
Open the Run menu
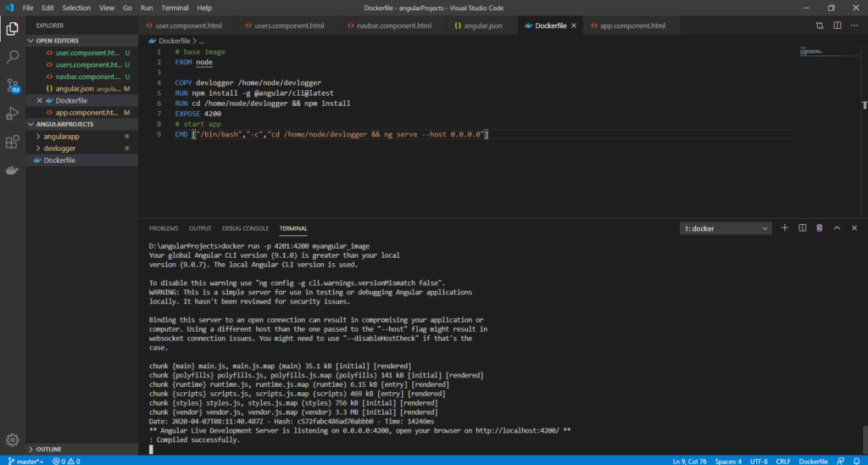click(x=146, y=8)
